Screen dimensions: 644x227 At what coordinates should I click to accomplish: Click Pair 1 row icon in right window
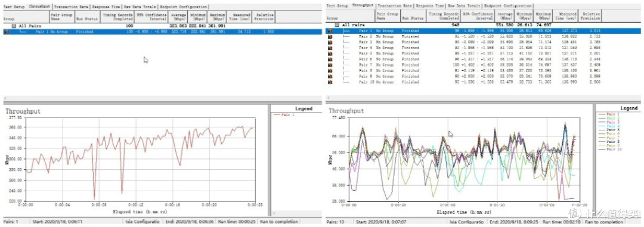tap(330, 31)
